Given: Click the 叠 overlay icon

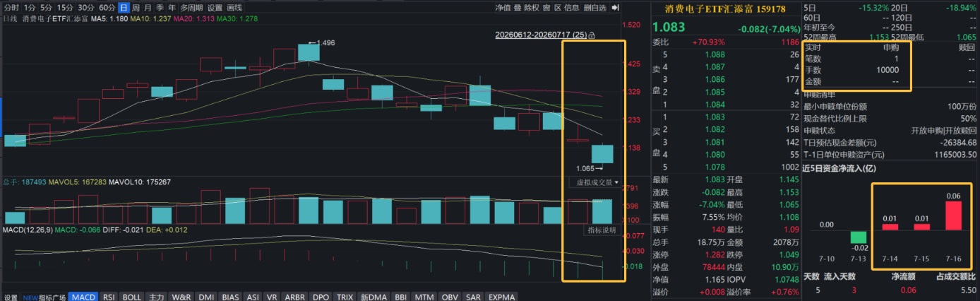Looking at the screenshot, I should pos(518,8).
